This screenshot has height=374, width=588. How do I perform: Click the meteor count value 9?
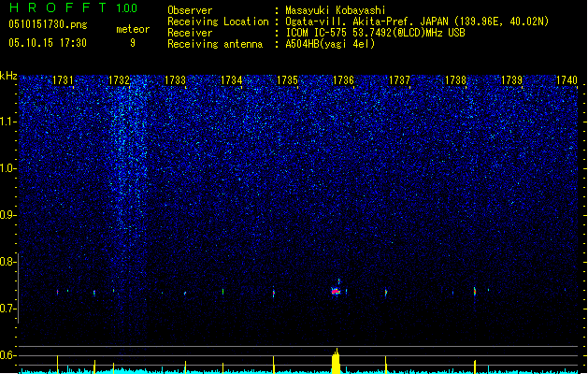click(133, 43)
